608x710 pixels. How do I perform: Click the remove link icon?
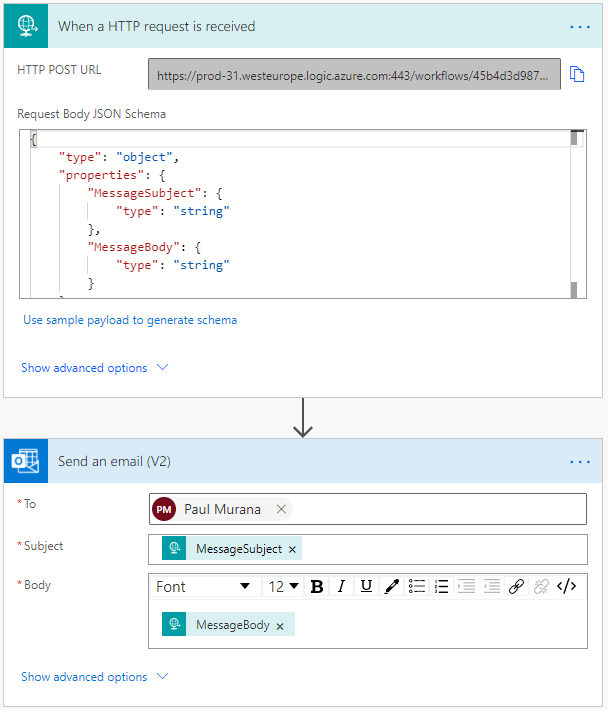coord(541,586)
